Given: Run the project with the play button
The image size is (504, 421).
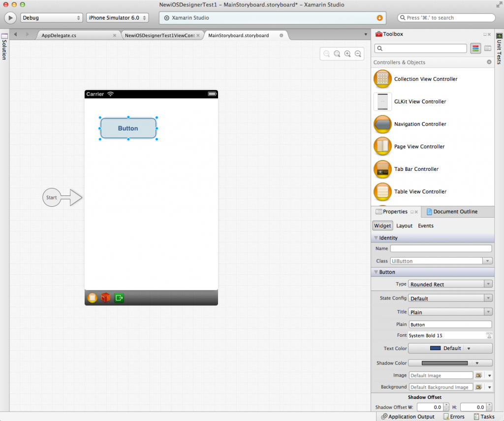Looking at the screenshot, I should tap(10, 18).
